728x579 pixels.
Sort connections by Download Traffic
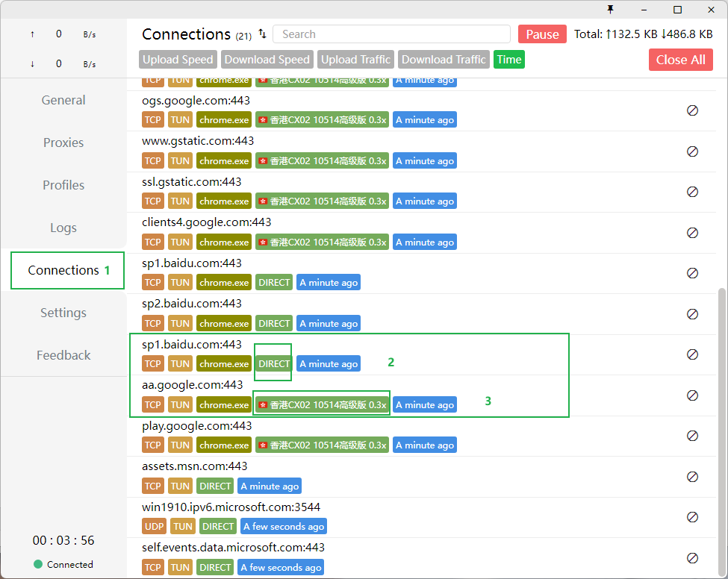point(444,60)
